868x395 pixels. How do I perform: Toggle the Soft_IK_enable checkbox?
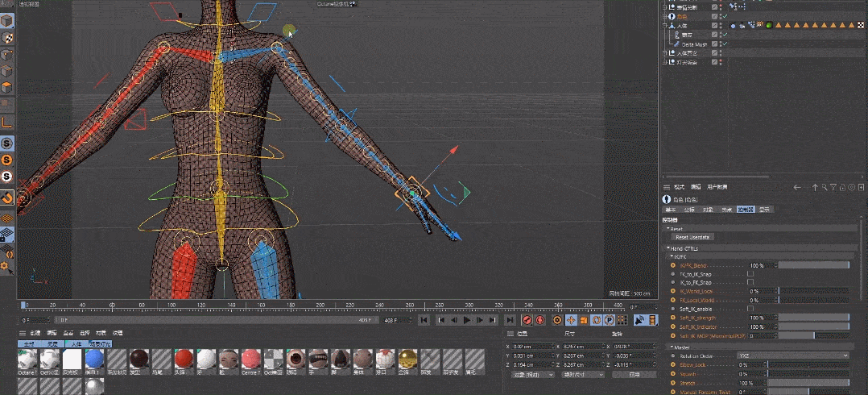coord(750,309)
